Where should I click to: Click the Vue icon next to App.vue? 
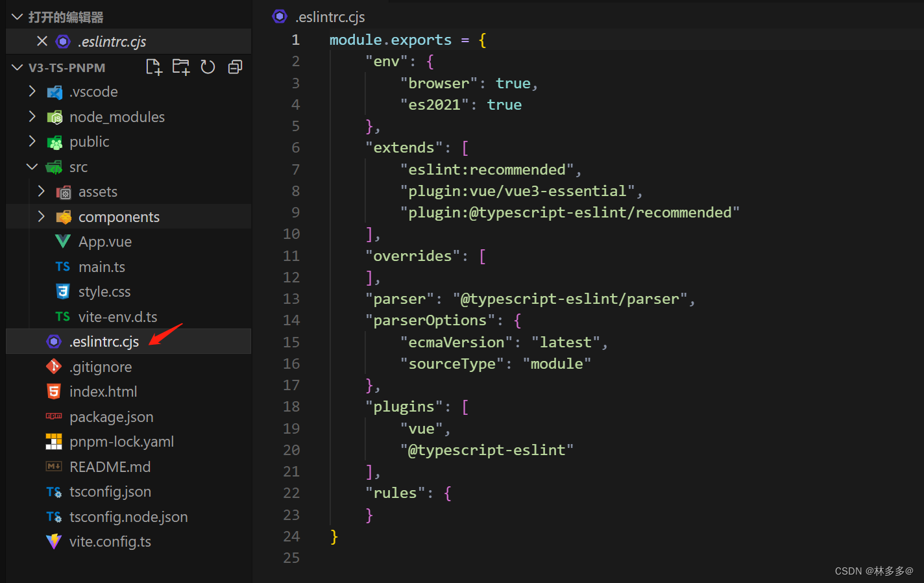coord(63,242)
